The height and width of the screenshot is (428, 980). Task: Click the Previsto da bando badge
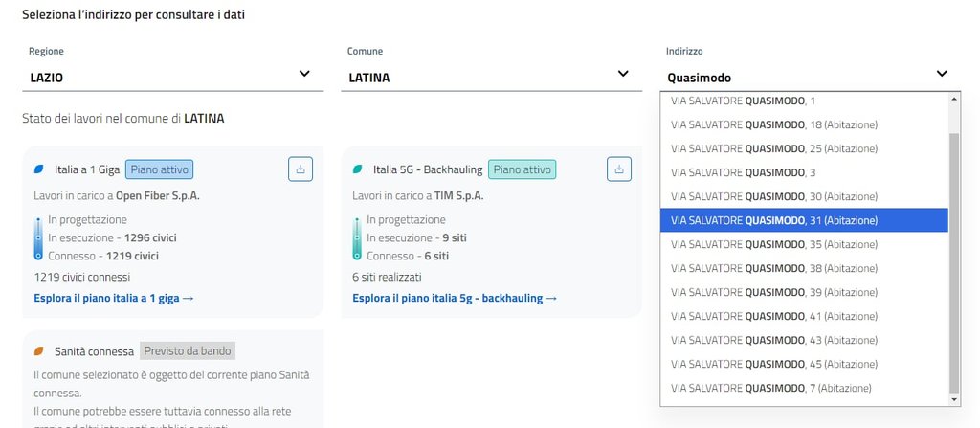click(188, 351)
